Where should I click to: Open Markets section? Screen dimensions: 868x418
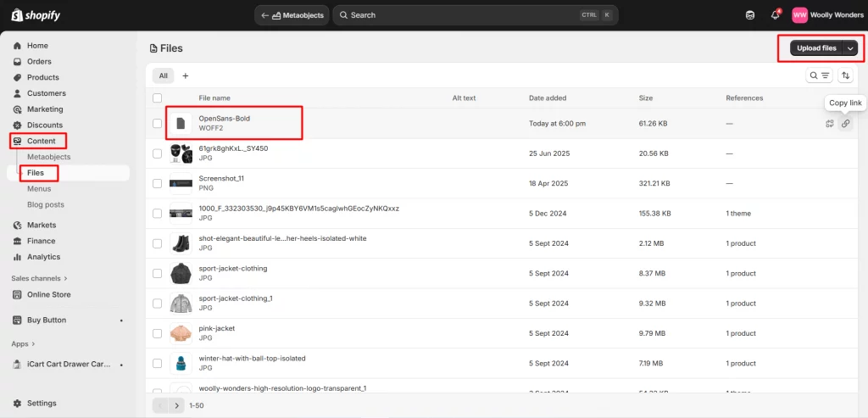click(x=42, y=225)
